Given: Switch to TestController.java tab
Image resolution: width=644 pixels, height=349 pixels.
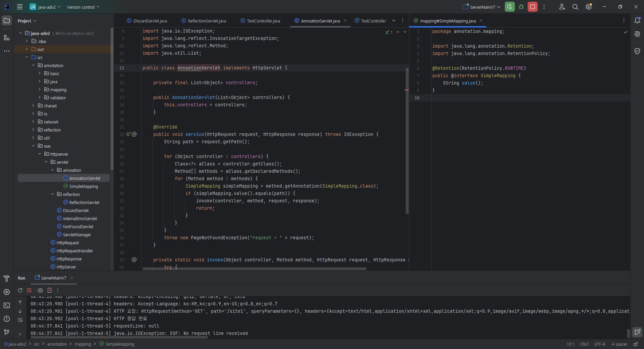Looking at the screenshot, I should 260,21.
